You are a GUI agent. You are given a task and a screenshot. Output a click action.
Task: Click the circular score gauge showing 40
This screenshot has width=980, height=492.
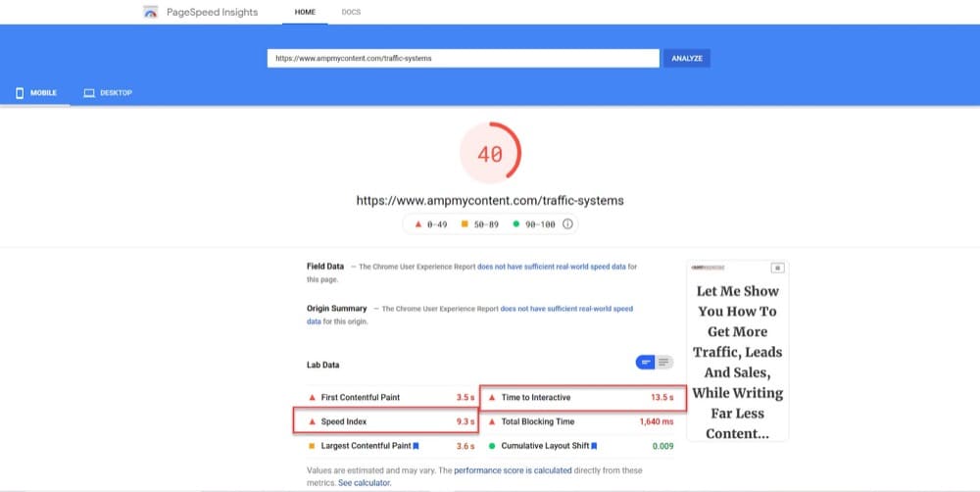490,154
